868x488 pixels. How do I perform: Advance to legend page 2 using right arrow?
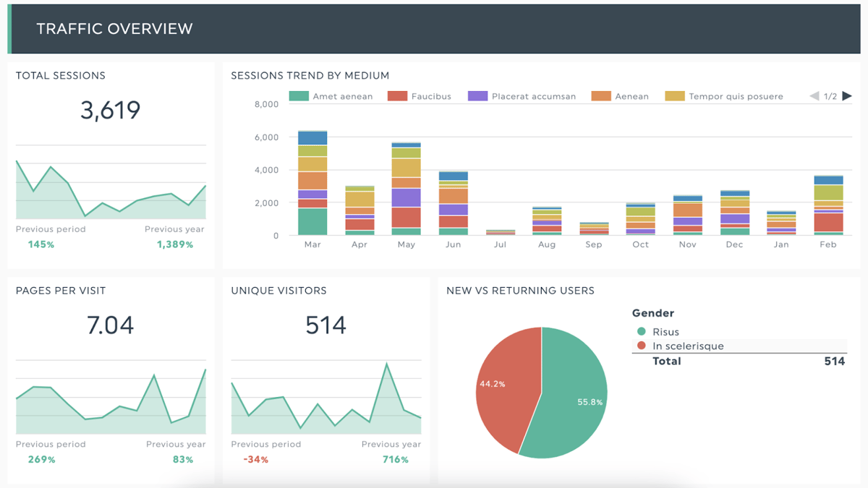[846, 95]
